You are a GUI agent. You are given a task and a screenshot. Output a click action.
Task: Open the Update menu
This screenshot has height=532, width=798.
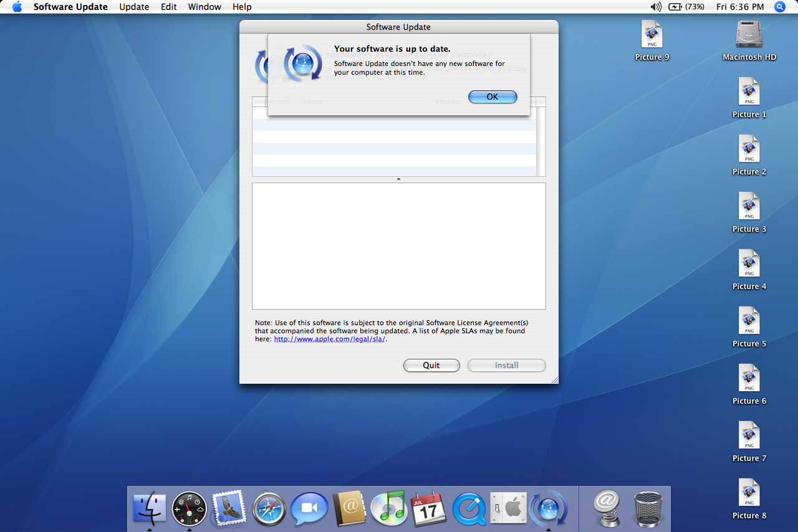click(x=134, y=7)
